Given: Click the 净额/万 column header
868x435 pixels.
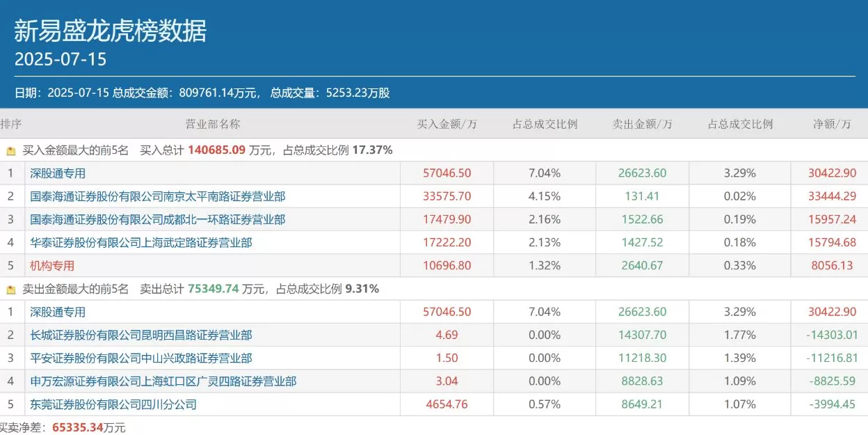Looking at the screenshot, I should coord(833,124).
